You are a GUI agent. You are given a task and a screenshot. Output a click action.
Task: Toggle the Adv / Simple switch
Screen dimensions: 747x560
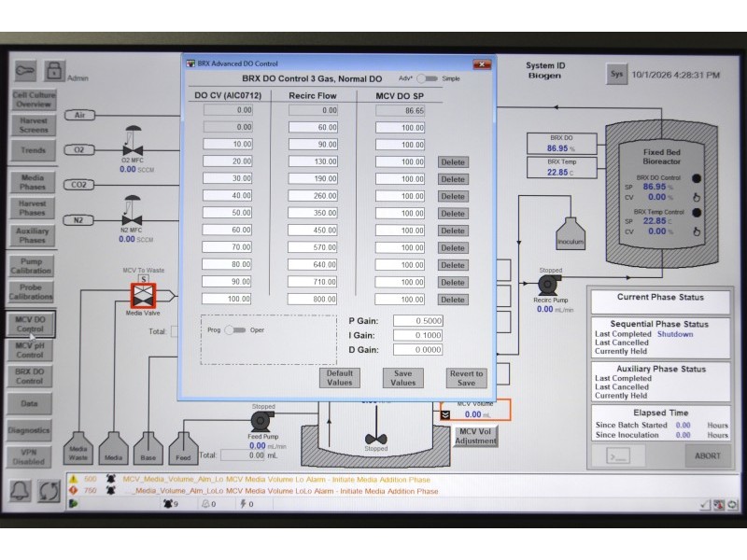(x=428, y=78)
